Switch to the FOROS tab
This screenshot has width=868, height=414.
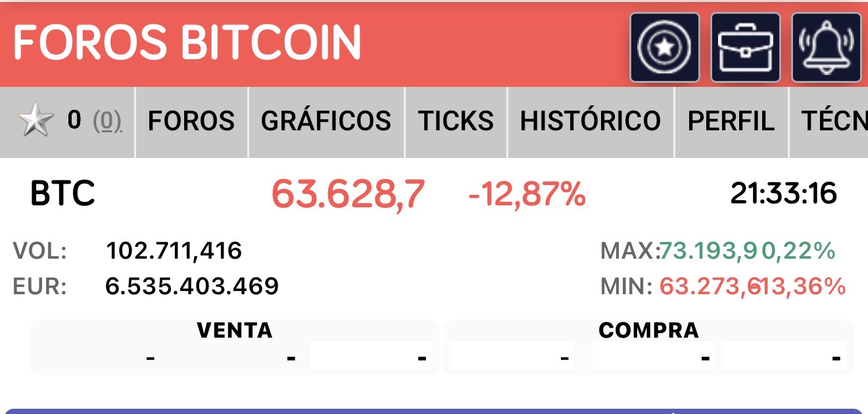coord(191,122)
